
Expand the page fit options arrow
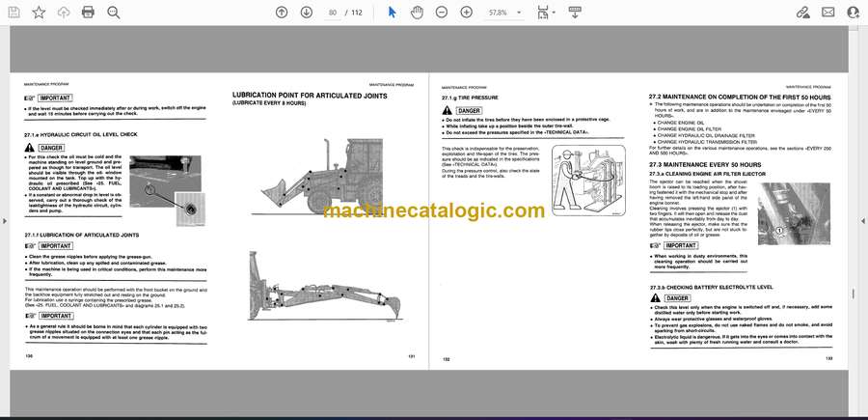(x=555, y=13)
